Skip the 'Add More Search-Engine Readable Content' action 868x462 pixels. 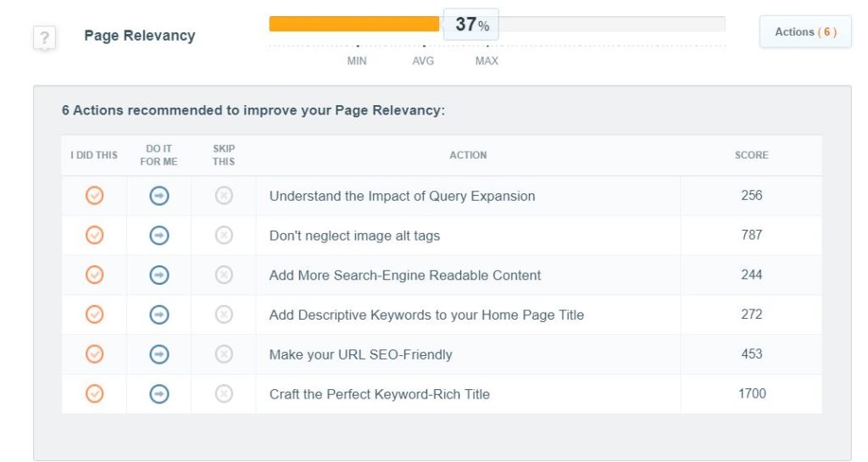224,275
